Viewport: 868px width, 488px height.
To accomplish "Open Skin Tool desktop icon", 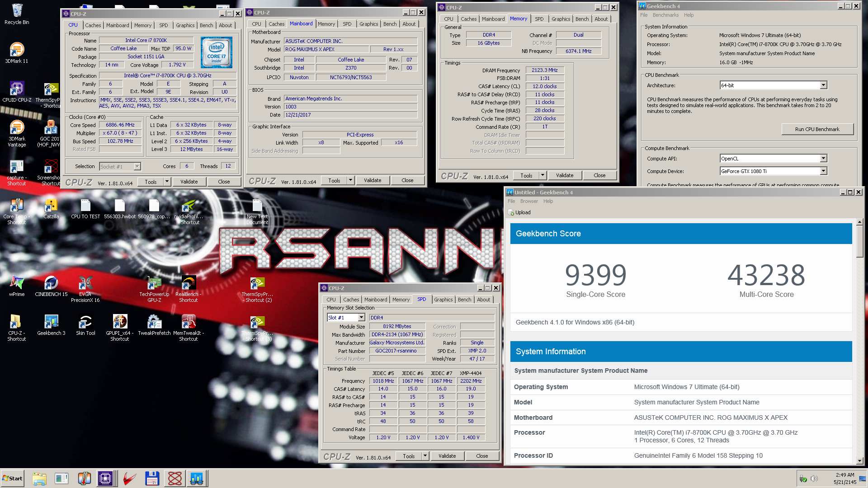I will (x=85, y=325).
